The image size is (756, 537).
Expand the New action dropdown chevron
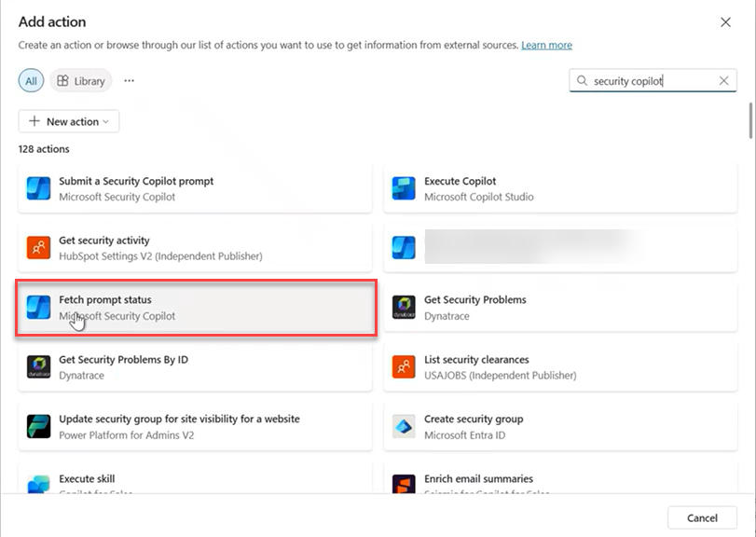tap(106, 121)
